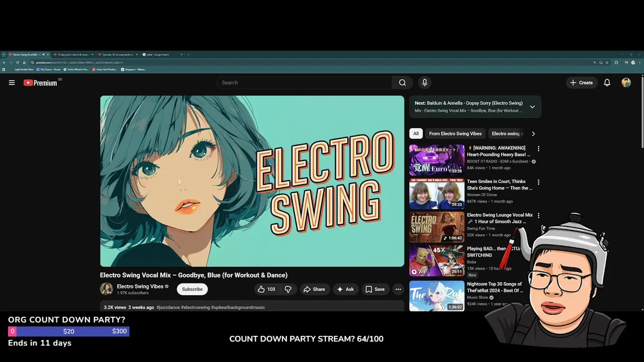The width and height of the screenshot is (644, 362).
Task: Click the search magnifier button
Action: click(402, 82)
